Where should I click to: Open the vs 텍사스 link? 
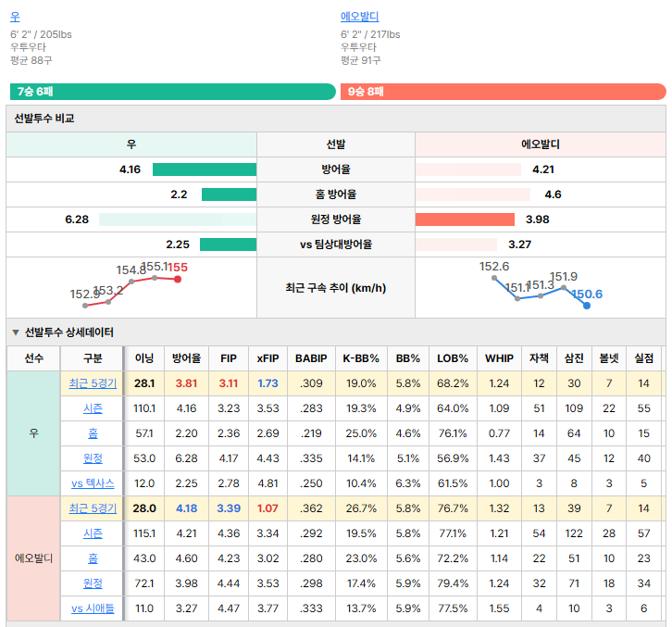pos(93,483)
